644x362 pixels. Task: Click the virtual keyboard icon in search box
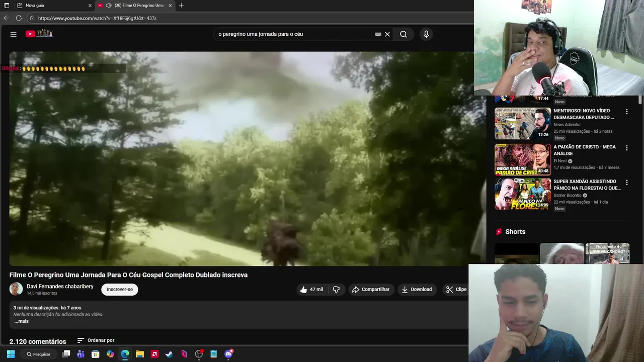[378, 34]
